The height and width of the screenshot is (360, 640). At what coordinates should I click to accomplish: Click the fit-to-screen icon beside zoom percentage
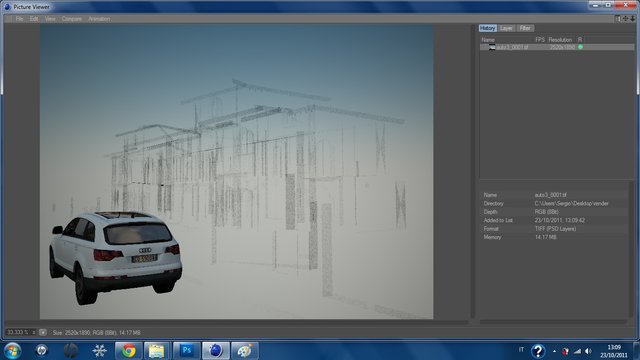coord(43,332)
